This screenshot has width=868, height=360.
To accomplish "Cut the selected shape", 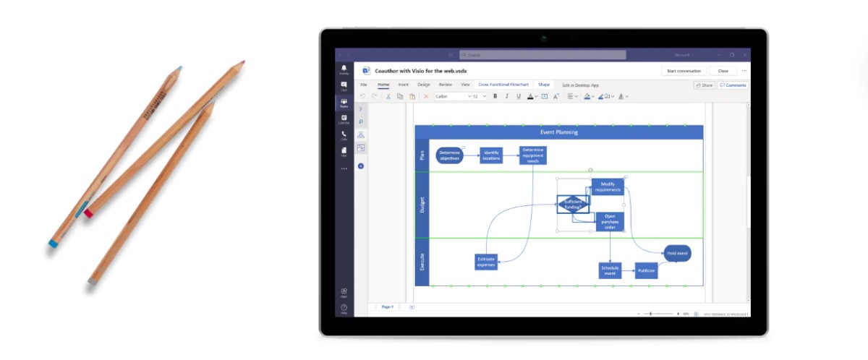I will [388, 96].
